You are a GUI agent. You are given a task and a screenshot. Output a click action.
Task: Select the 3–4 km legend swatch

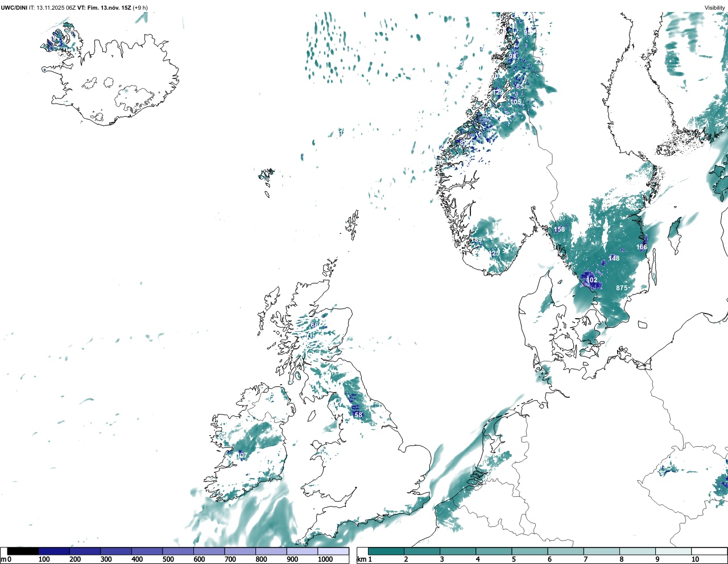(458, 551)
